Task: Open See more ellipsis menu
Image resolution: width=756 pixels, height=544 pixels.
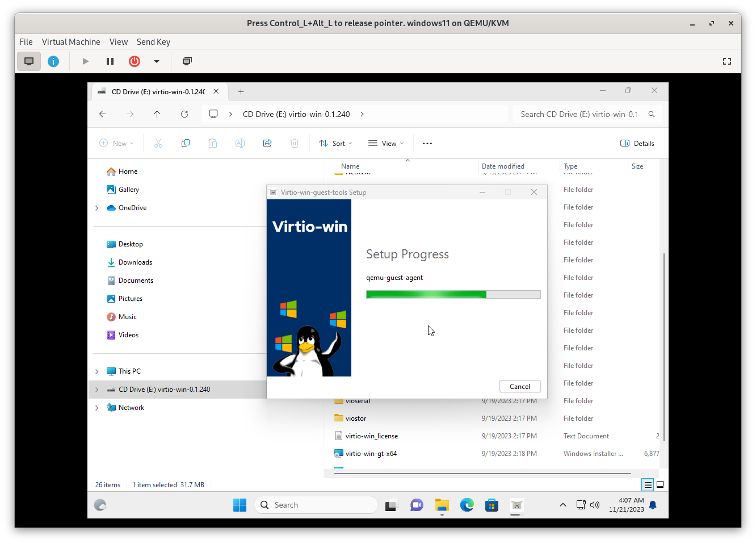Action: pyautogui.click(x=427, y=144)
